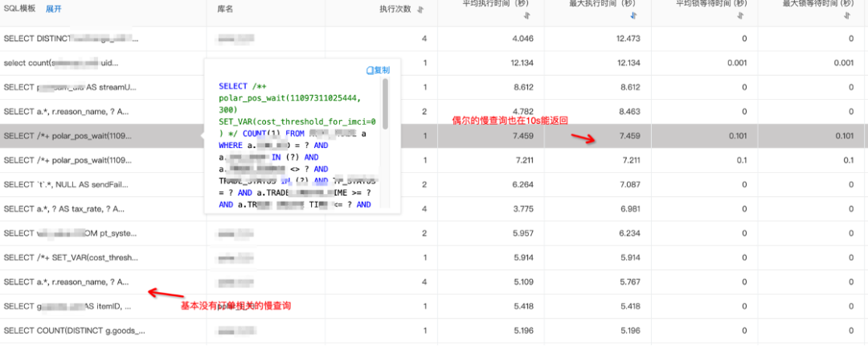Click 'polar_pos_wait(11097311025444,' in the SQL popup
The width and height of the screenshot is (868, 346).
[289, 98]
